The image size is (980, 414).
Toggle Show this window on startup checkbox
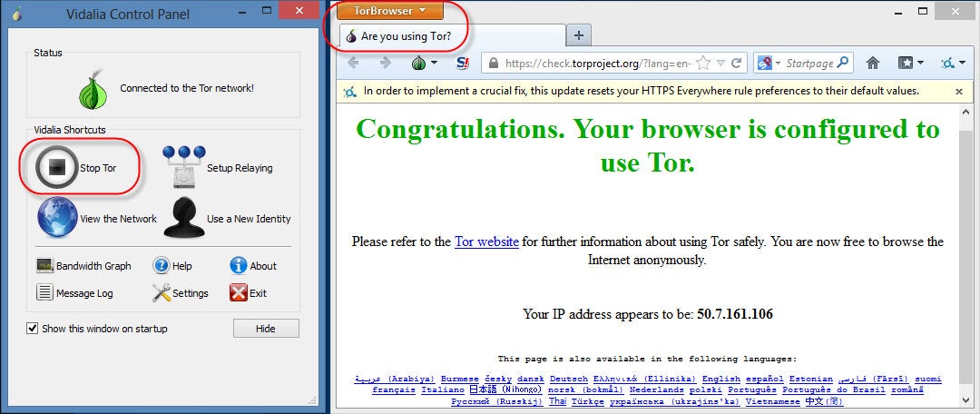coord(33,329)
